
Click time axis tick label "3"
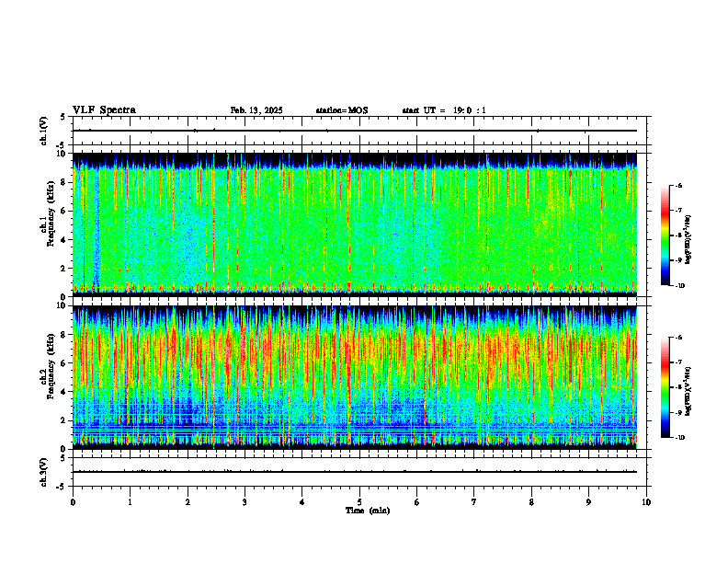click(245, 502)
